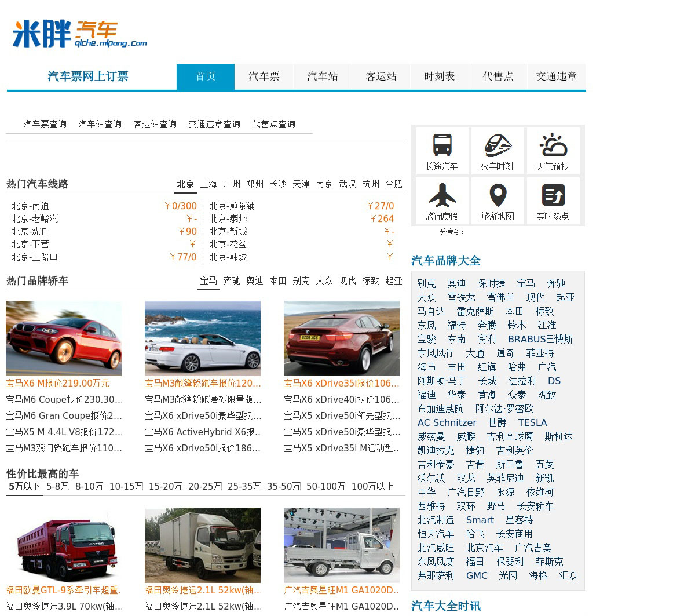The image size is (695, 616).
Task: Open the 北京-沈丘 route link
Action: coord(31,231)
